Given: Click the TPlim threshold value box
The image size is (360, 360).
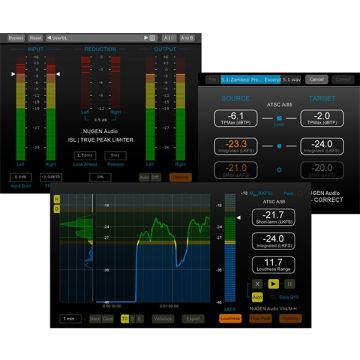Looking at the screenshot, I should 51,177.
